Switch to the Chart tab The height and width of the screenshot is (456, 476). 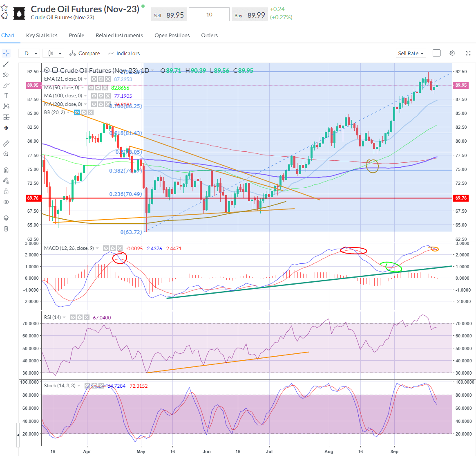[8, 35]
